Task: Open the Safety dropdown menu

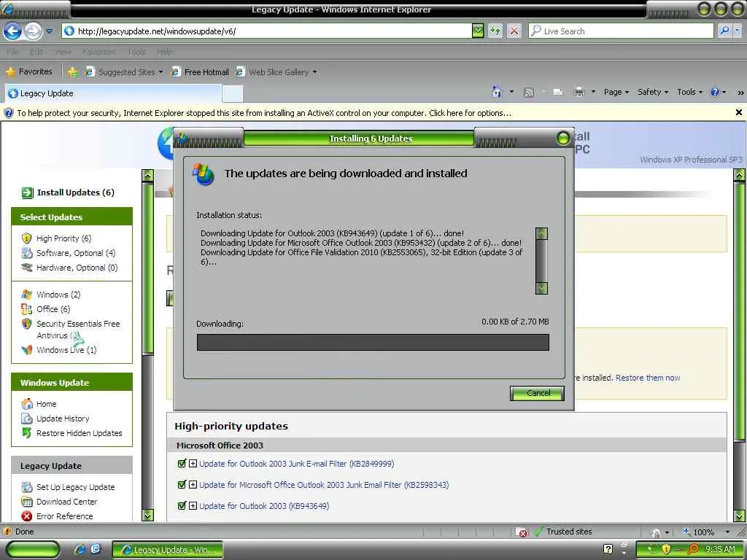Action: [x=653, y=92]
